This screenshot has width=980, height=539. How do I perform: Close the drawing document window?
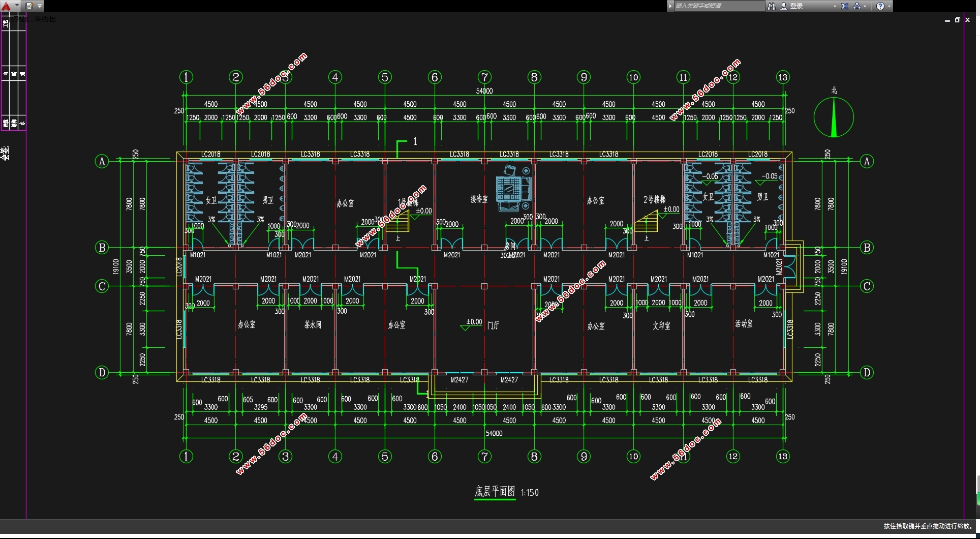(967, 20)
